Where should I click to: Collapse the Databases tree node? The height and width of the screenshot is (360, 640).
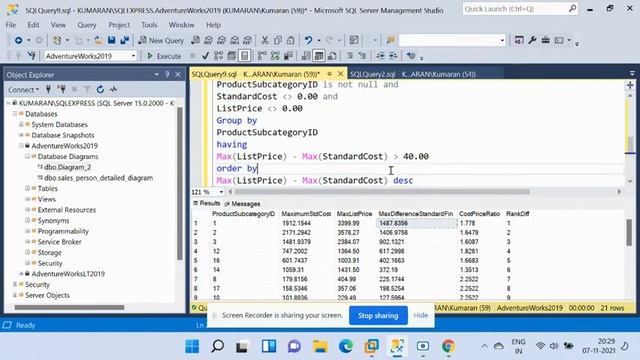click(x=15, y=114)
